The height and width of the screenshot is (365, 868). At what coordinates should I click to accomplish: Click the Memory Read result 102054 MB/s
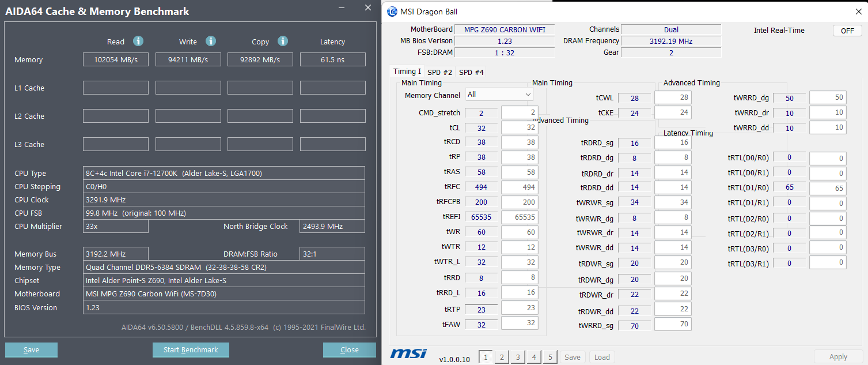coord(116,59)
